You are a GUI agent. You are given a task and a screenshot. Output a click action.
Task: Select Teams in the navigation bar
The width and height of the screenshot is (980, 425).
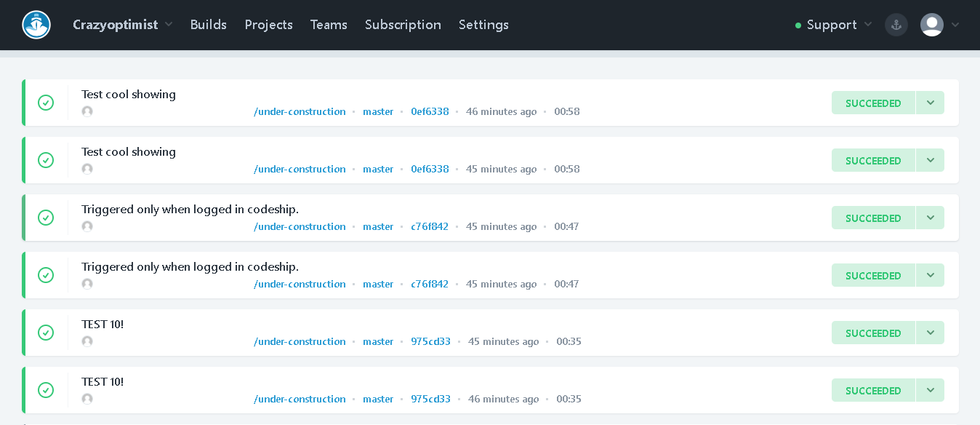[x=329, y=25]
